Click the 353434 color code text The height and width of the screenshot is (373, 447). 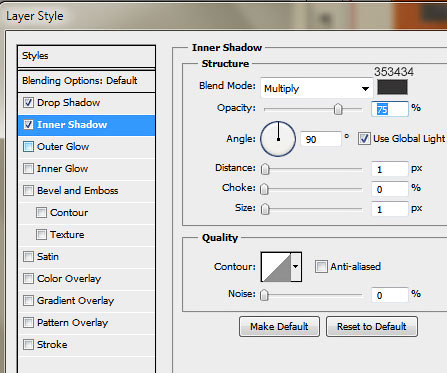394,72
